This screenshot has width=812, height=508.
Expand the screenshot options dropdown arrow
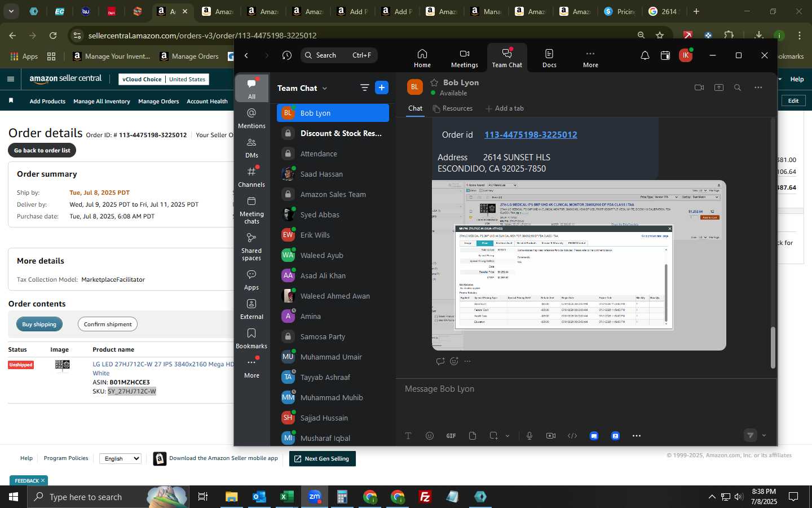(507, 436)
